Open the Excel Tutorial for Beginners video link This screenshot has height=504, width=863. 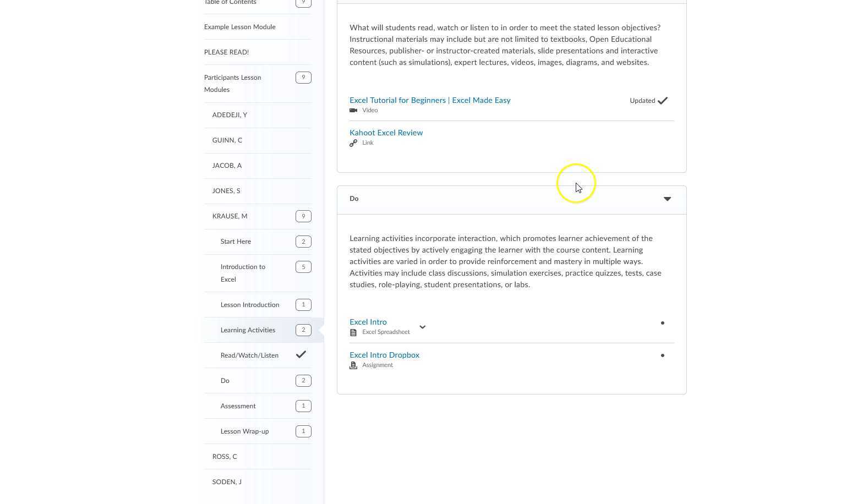[x=430, y=100]
